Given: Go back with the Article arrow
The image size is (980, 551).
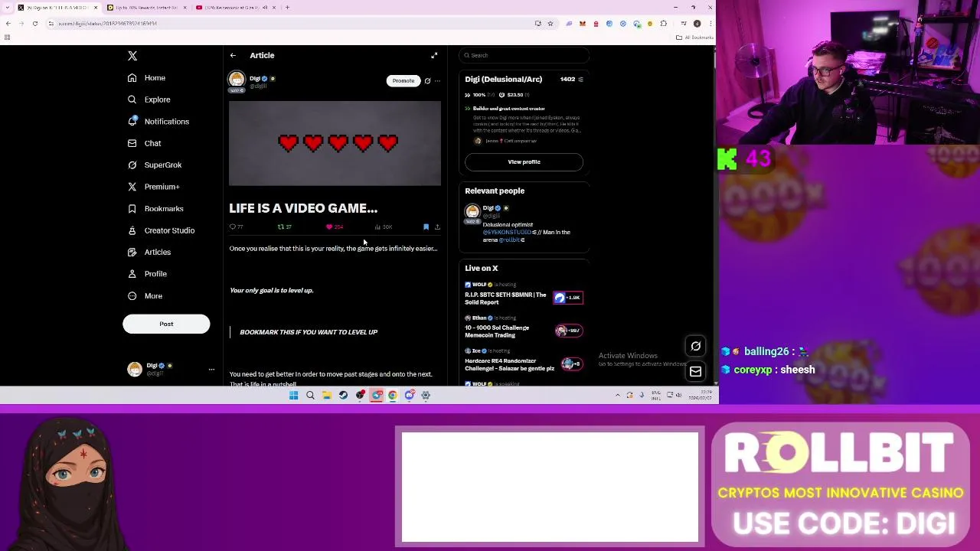Looking at the screenshot, I should click(x=233, y=55).
